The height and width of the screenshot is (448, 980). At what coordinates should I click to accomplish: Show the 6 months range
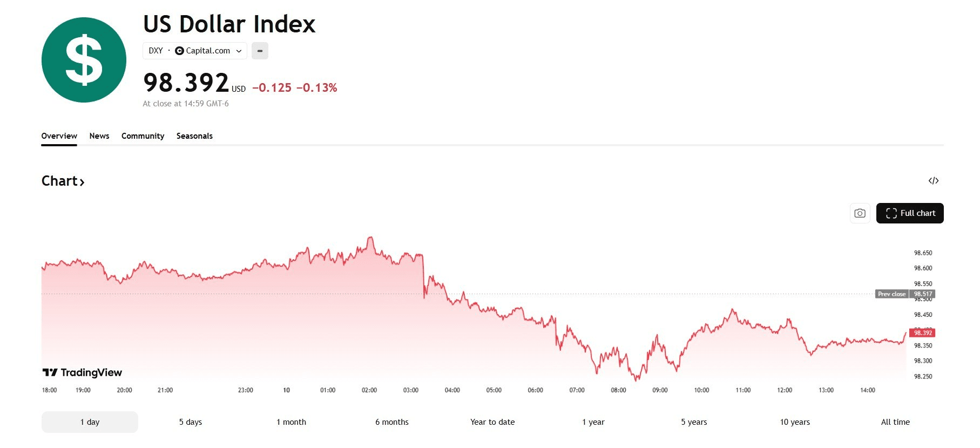click(x=392, y=422)
